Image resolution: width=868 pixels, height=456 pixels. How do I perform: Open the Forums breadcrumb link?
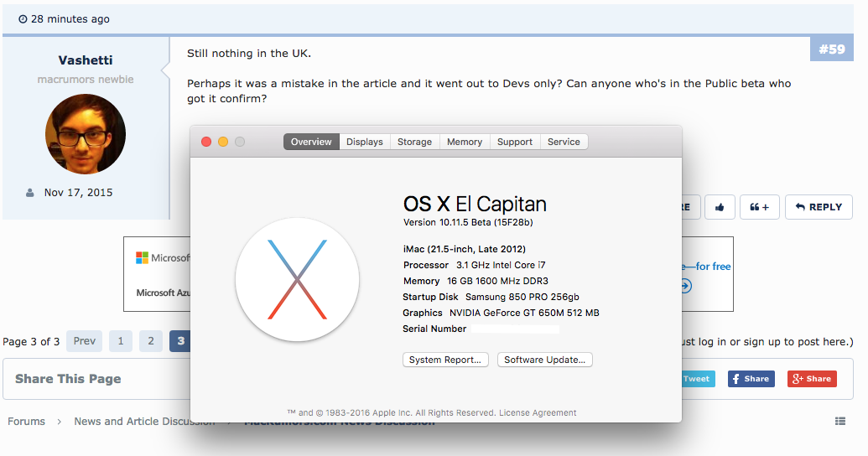pos(27,421)
